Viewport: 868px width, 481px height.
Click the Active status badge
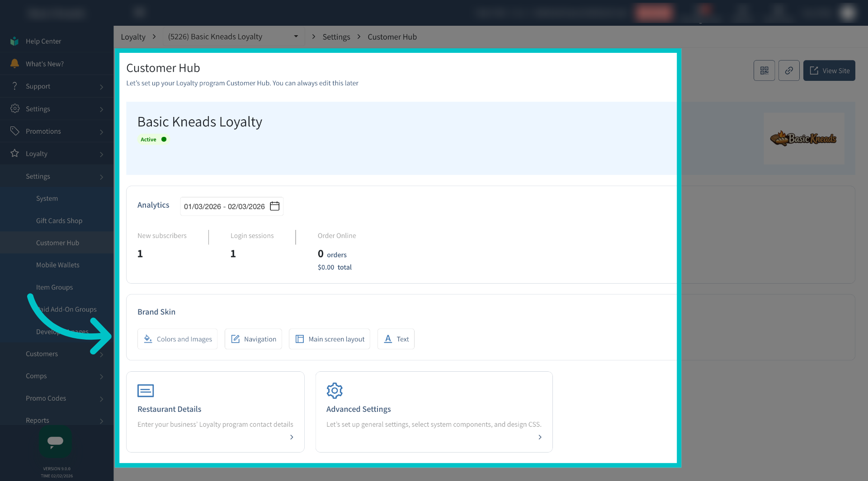tap(153, 140)
